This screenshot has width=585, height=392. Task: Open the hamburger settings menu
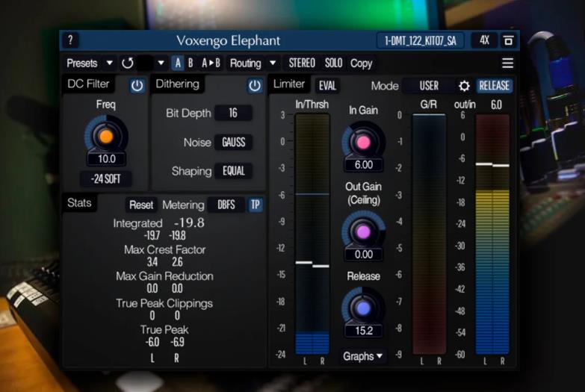point(507,63)
